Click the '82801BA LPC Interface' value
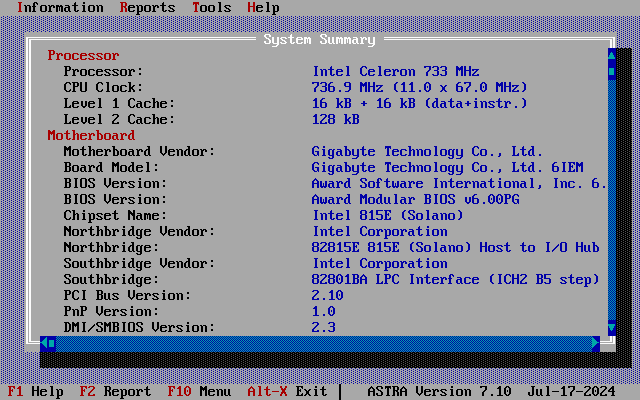Image resolution: width=640 pixels, height=400 pixels. tap(456, 279)
